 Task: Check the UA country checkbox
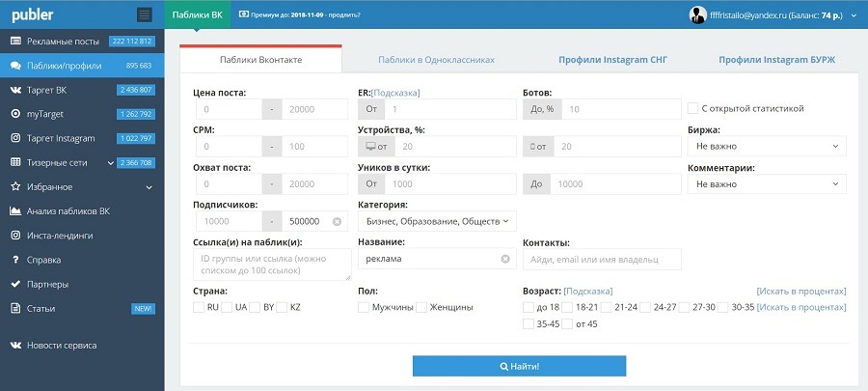(227, 307)
